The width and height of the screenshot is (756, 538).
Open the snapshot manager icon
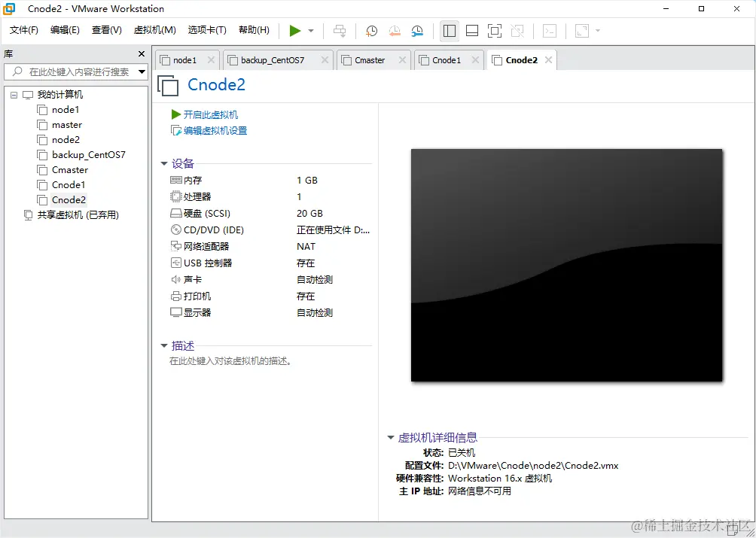tap(418, 31)
